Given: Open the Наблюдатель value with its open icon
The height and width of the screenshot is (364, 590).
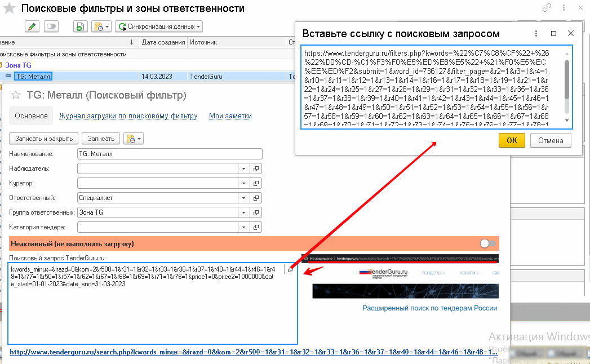Looking at the screenshot, I should (x=256, y=168).
